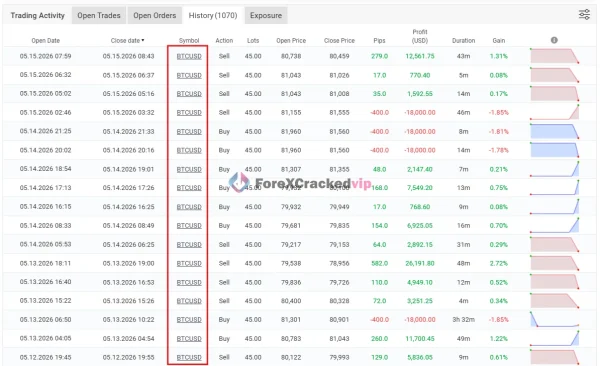Sort by the Profit (USD) column header

(x=420, y=36)
